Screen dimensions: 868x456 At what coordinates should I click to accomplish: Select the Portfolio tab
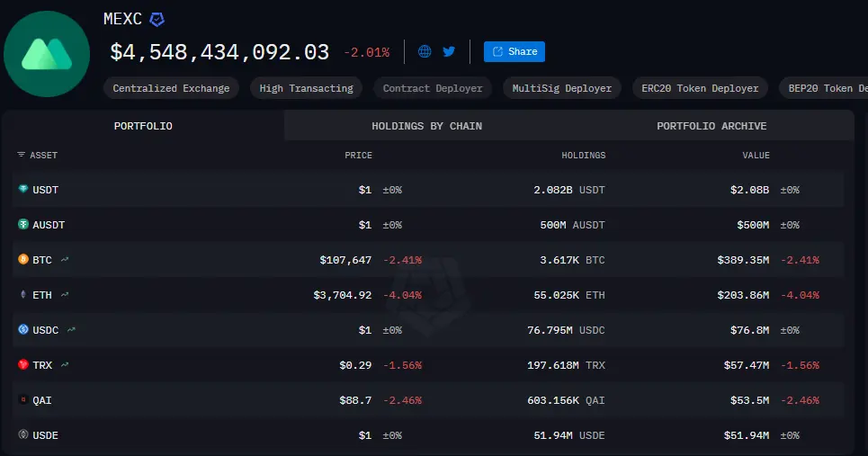(x=143, y=126)
